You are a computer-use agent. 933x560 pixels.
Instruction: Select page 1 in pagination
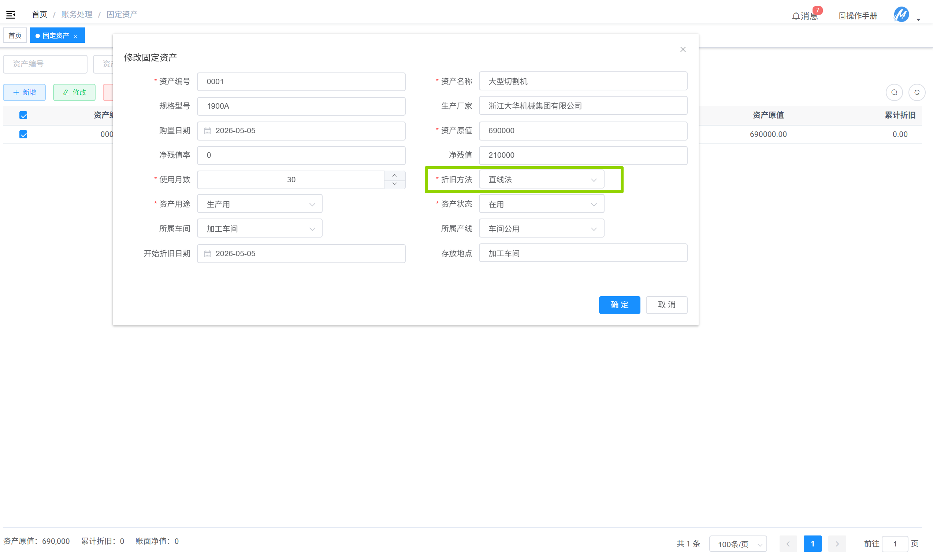(812, 544)
